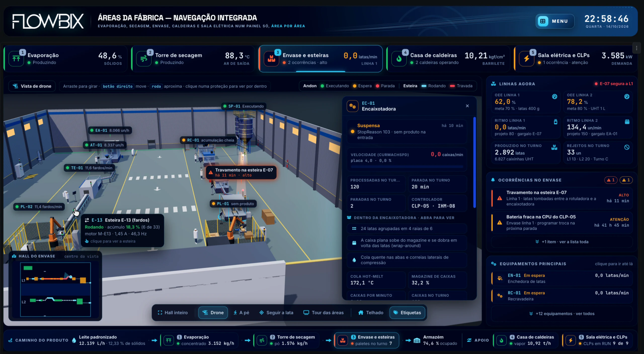Click the EC-01 panel scrollbar
The image size is (644, 354).
[474, 162]
